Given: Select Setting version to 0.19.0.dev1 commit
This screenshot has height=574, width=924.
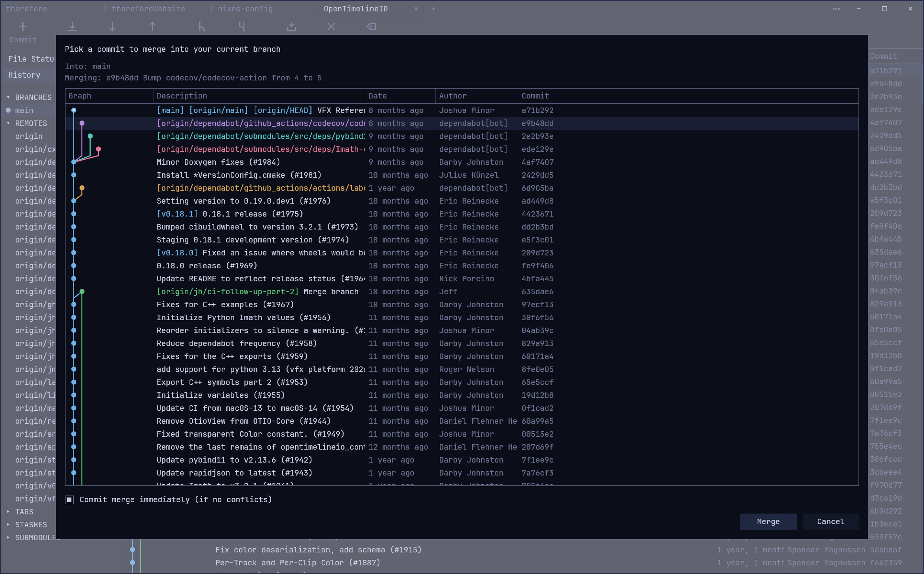Looking at the screenshot, I should tap(462, 201).
